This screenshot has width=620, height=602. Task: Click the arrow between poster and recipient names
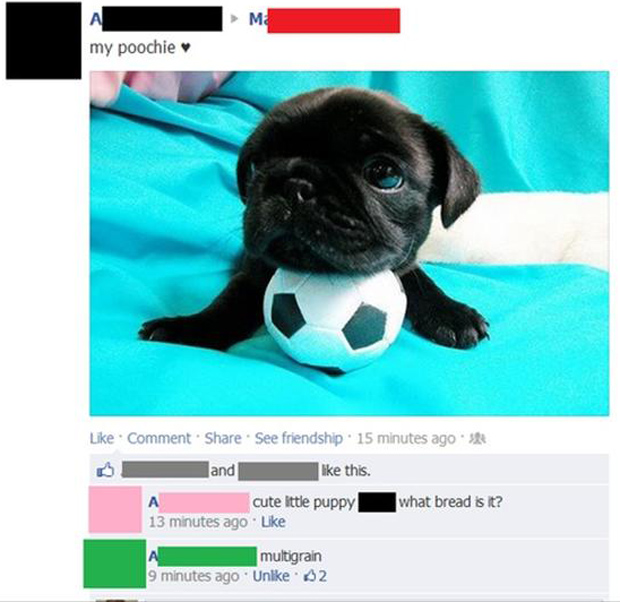tap(235, 19)
